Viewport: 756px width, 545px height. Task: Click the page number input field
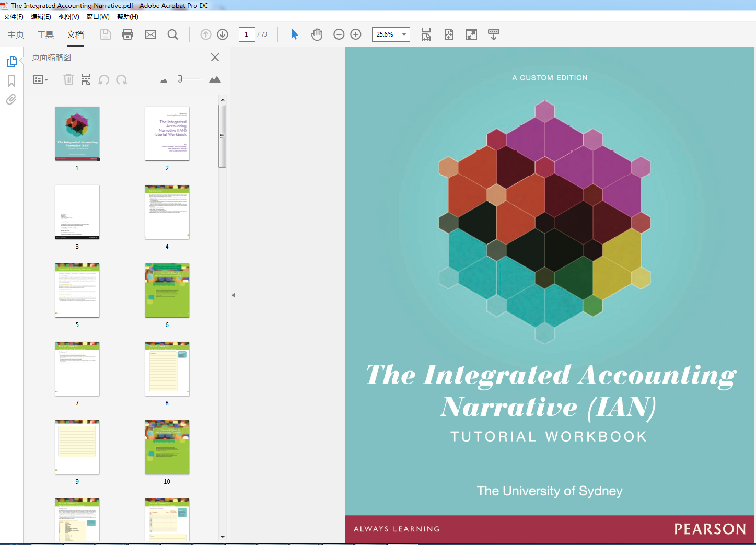coord(247,34)
